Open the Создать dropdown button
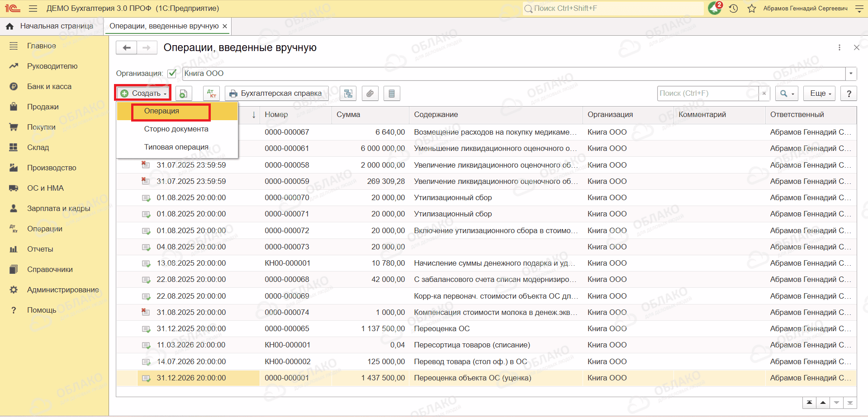Image resolution: width=868 pixels, height=417 pixels. [143, 94]
